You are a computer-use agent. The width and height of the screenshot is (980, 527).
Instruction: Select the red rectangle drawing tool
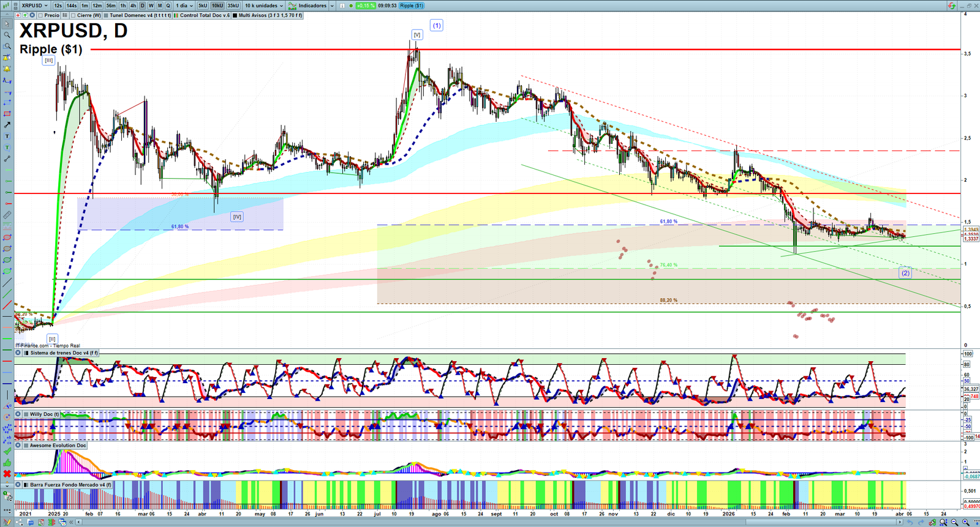(x=7, y=114)
